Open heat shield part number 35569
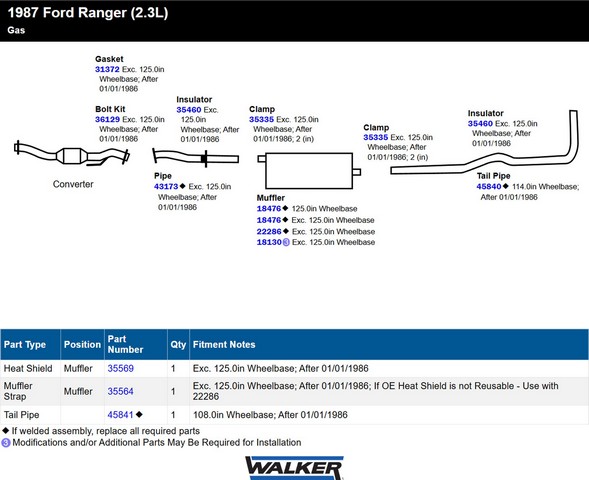 point(121,368)
